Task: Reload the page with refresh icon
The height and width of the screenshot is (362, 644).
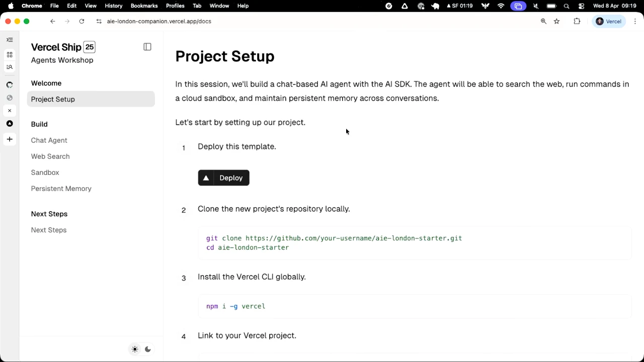Action: pyautogui.click(x=82, y=21)
